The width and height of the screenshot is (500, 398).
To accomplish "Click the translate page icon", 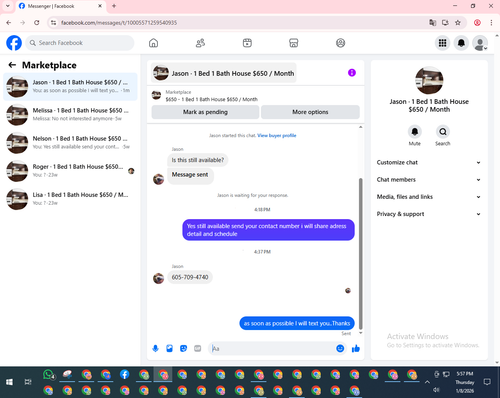I will 432,23.
